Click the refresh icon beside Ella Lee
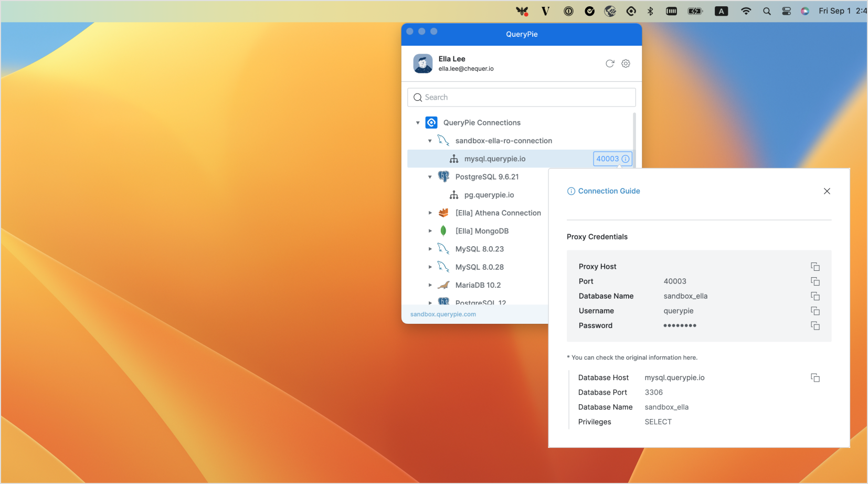868x484 pixels. coord(610,64)
